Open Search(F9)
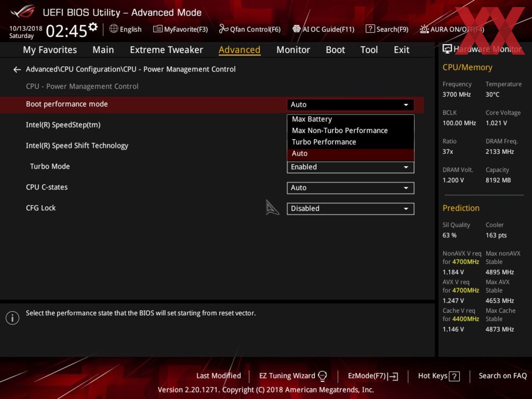 tap(387, 29)
